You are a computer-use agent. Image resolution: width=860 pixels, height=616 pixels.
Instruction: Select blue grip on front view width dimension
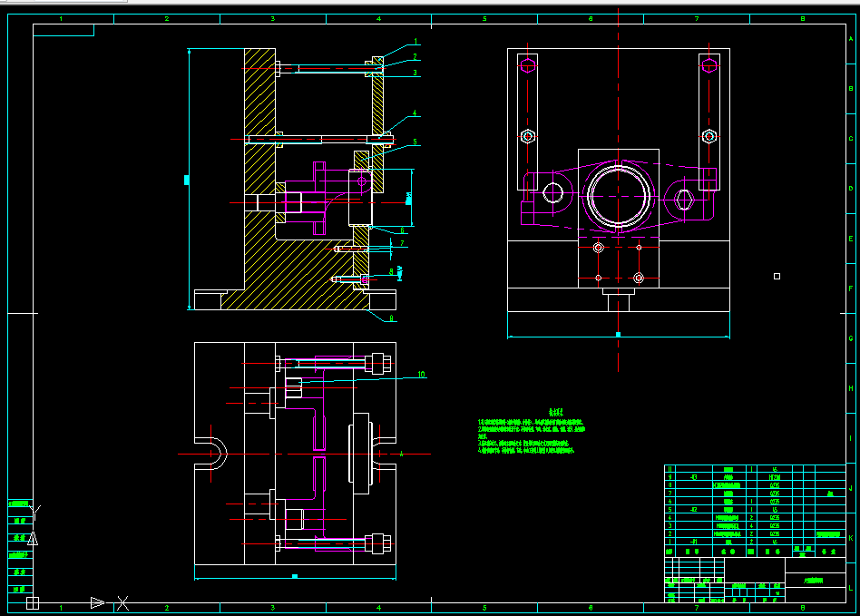(x=618, y=334)
